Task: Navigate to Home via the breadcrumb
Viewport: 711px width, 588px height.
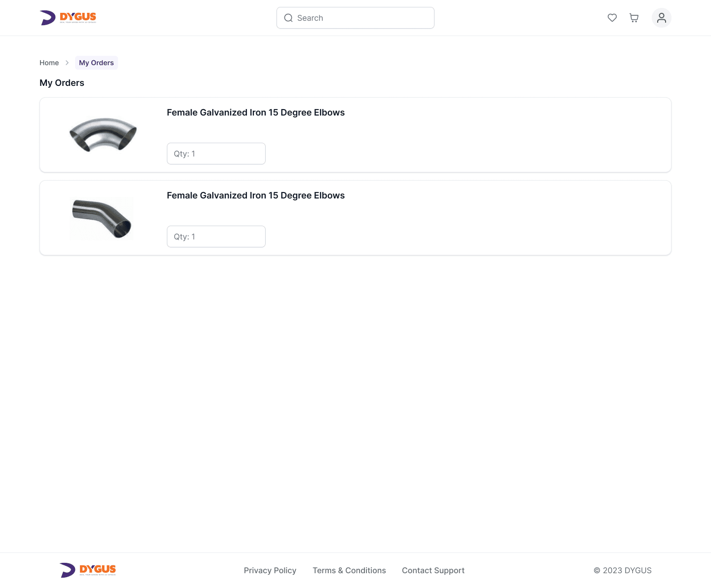Action: [49, 63]
